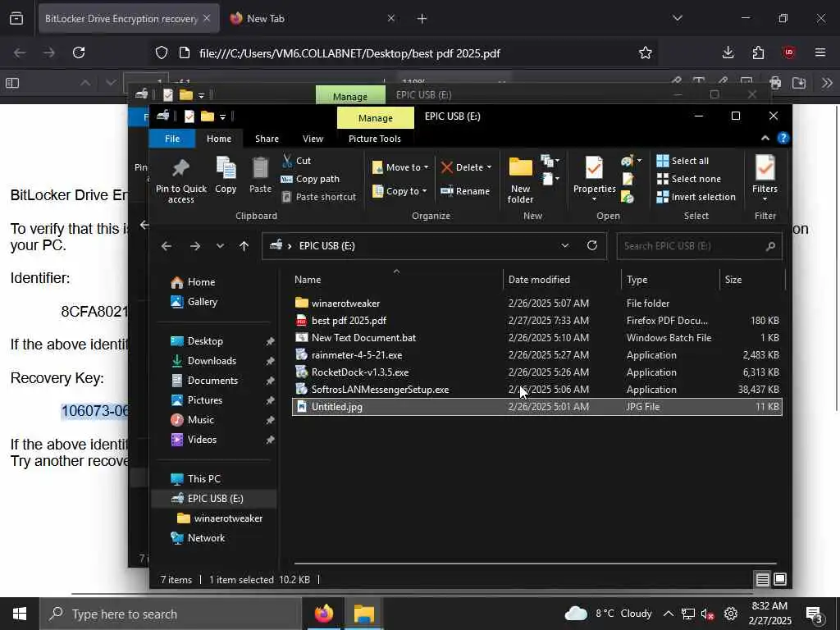Sort by the Size column
The height and width of the screenshot is (630, 840).
(752, 280)
